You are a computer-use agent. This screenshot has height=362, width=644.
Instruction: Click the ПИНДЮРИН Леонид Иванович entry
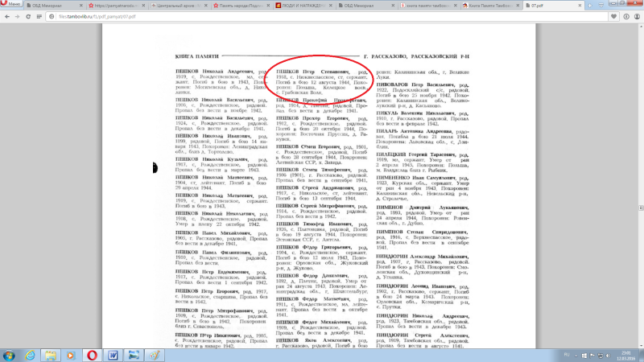[x=423, y=296]
